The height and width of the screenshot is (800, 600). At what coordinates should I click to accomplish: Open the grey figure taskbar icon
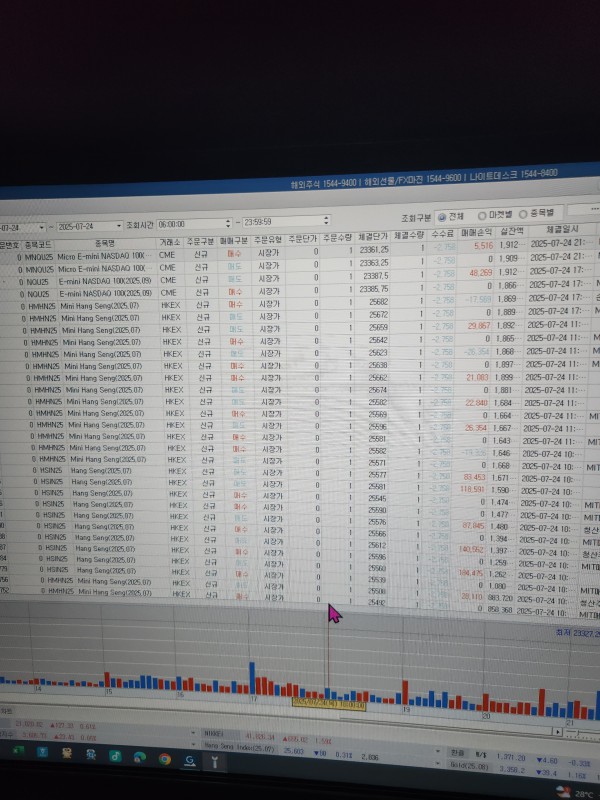91,754
